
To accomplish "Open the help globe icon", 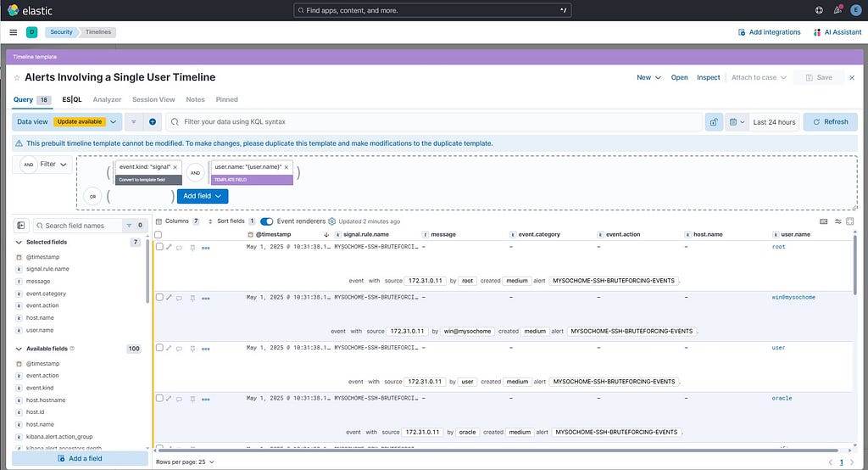I will [819, 10].
